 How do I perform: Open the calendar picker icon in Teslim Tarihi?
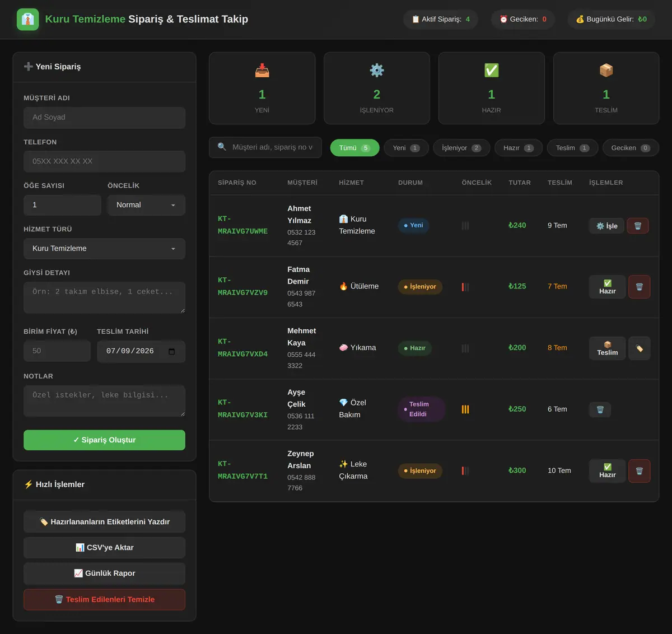(171, 352)
